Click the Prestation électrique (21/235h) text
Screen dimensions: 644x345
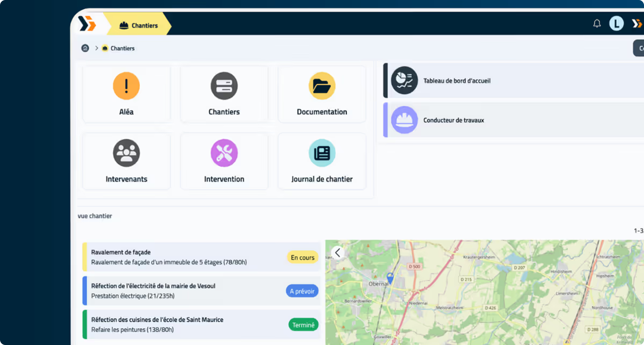click(x=133, y=296)
